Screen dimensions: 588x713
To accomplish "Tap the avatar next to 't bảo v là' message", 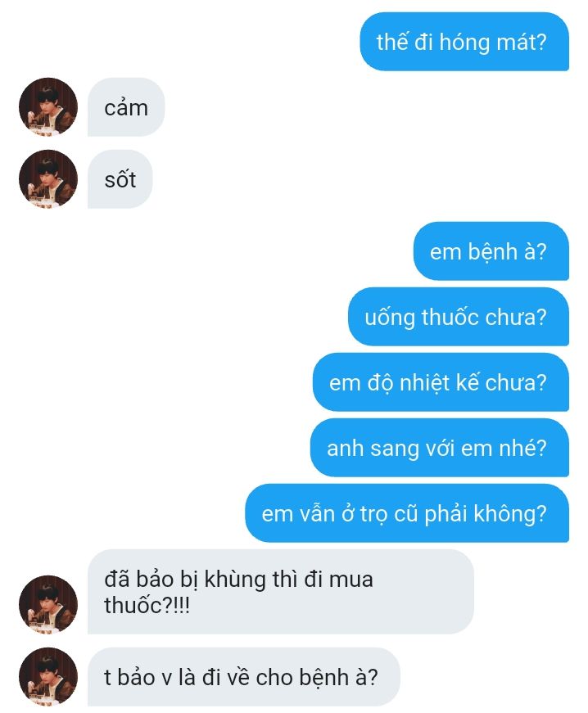I will (48, 677).
